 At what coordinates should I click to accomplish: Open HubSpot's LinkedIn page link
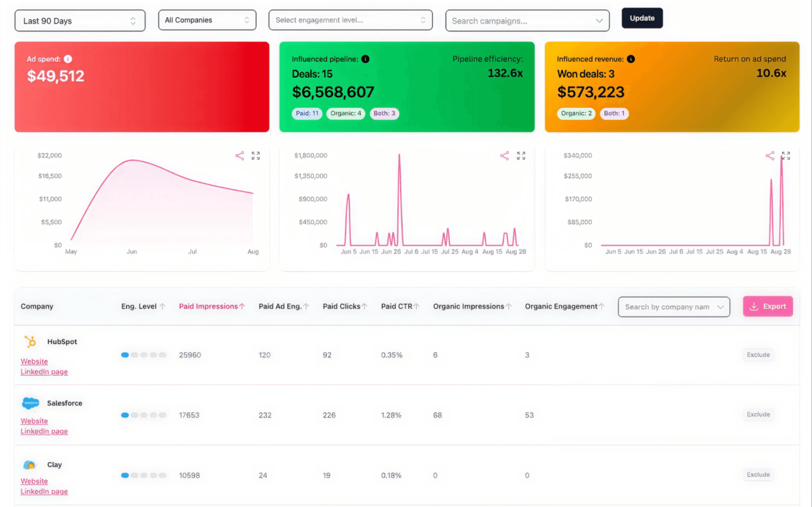point(44,371)
